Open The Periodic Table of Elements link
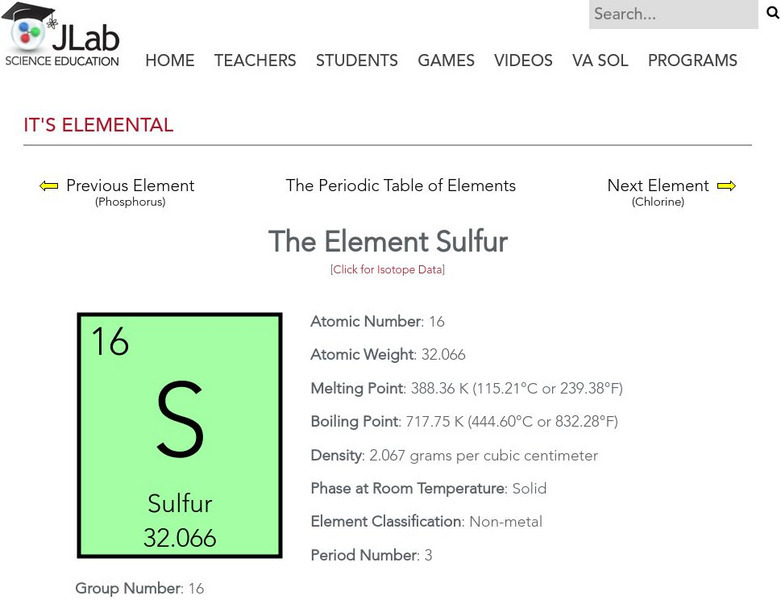Image resolution: width=781 pixels, height=600 pixels. coord(401,186)
